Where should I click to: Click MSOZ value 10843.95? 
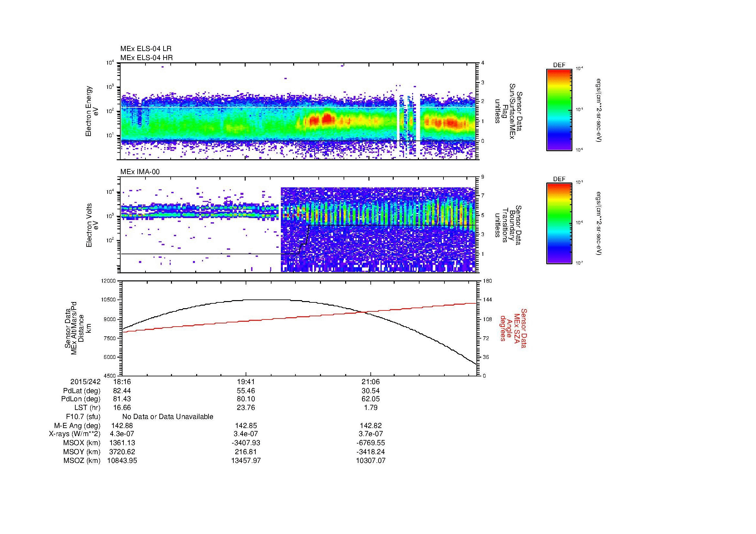tap(122, 461)
